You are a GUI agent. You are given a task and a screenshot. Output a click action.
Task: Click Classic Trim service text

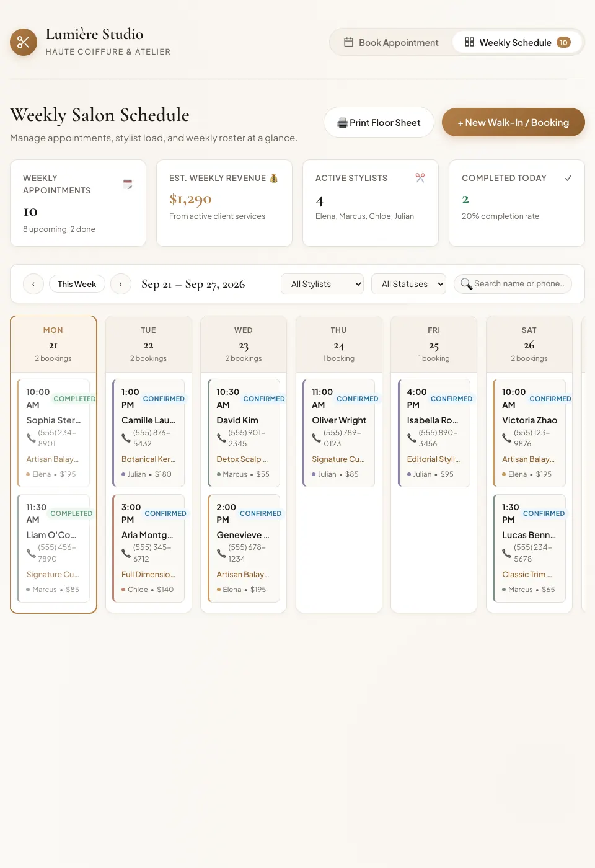(x=527, y=575)
